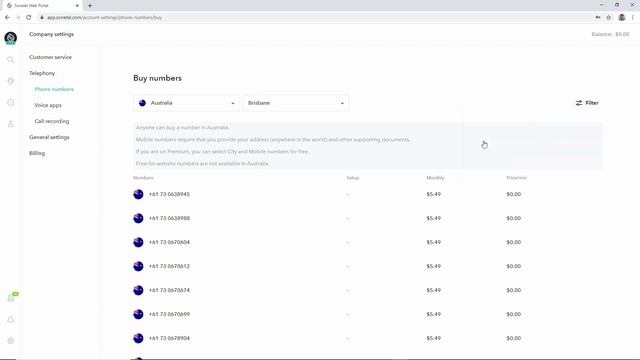
Task: Reload the page
Action: pyautogui.click(x=29, y=18)
